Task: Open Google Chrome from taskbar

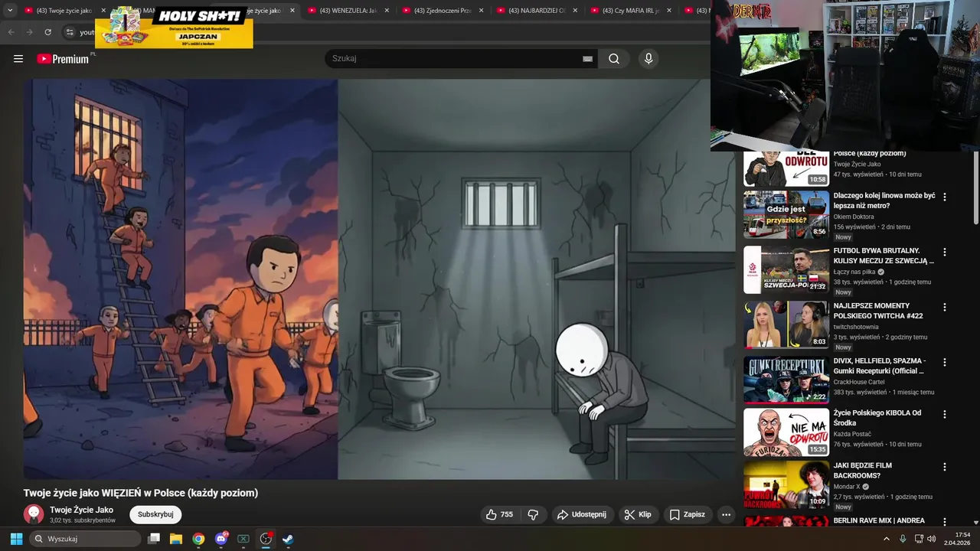Action: click(198, 539)
